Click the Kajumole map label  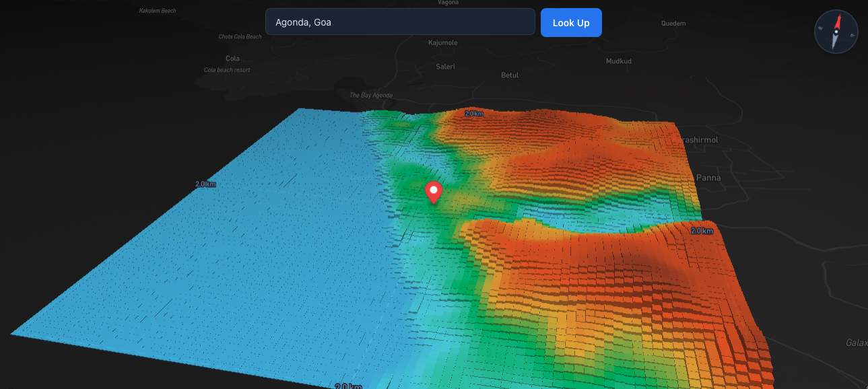click(x=442, y=43)
